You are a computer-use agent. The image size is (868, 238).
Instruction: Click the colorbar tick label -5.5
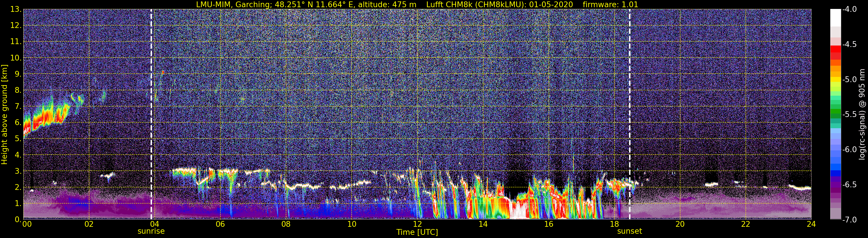coord(850,114)
